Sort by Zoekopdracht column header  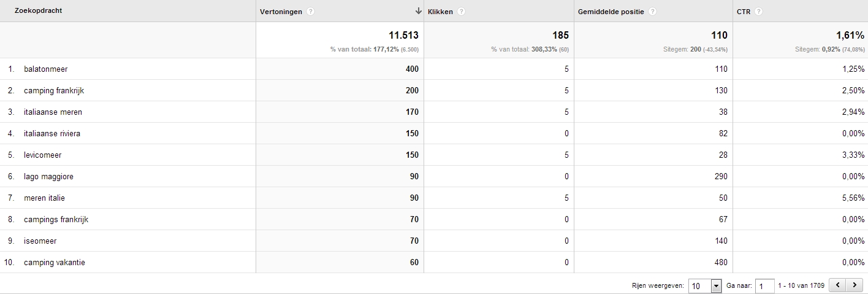38,11
